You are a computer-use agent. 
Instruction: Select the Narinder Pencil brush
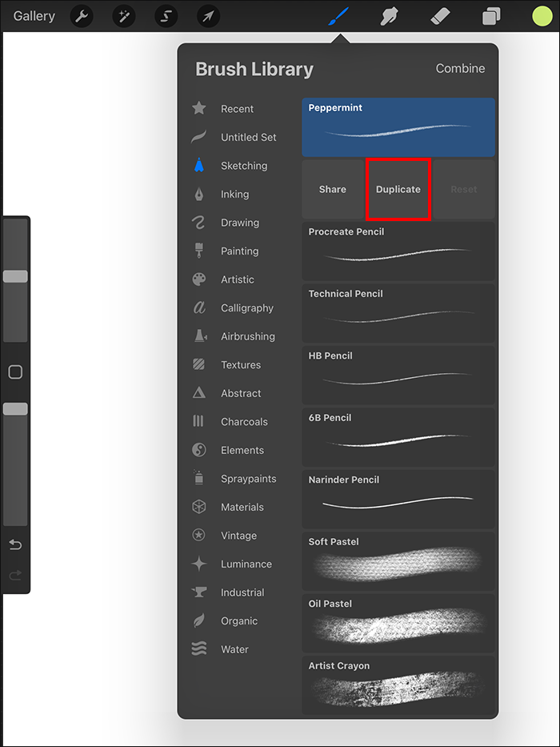398,499
